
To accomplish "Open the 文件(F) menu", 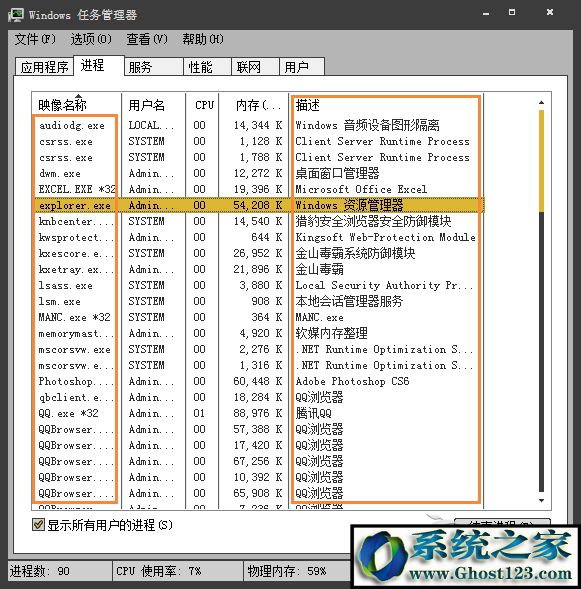I will pyautogui.click(x=35, y=39).
